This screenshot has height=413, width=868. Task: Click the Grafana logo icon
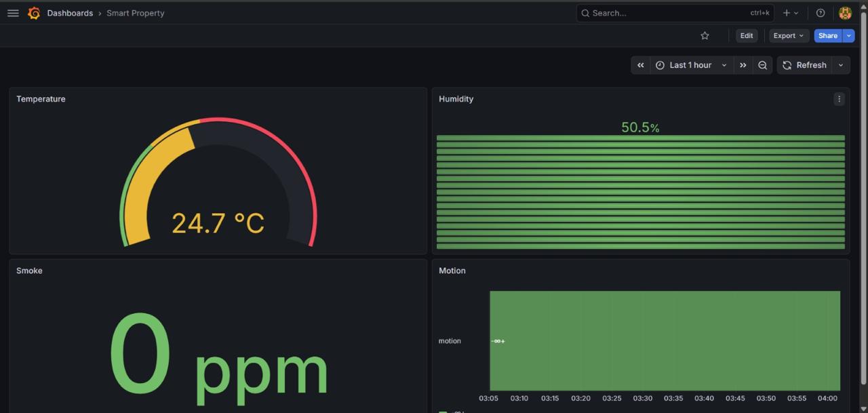pos(34,13)
